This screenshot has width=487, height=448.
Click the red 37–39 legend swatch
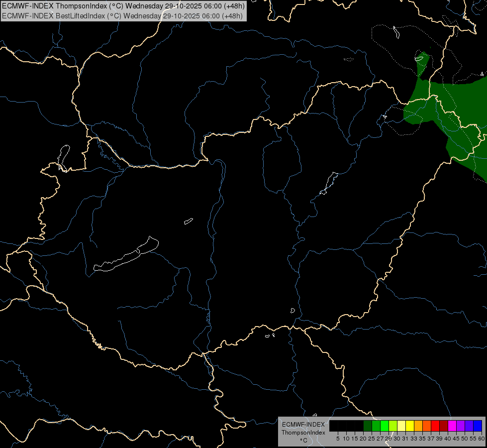435,426
